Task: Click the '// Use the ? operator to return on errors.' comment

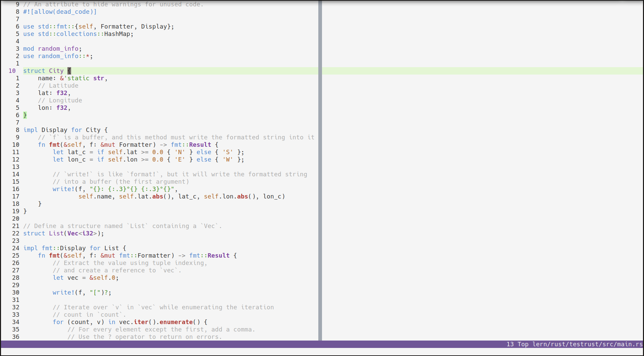Action: 145,337
